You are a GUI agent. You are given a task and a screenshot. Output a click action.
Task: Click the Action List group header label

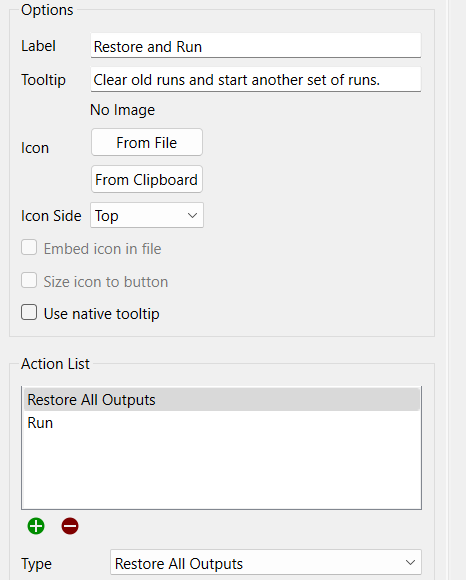click(55, 364)
